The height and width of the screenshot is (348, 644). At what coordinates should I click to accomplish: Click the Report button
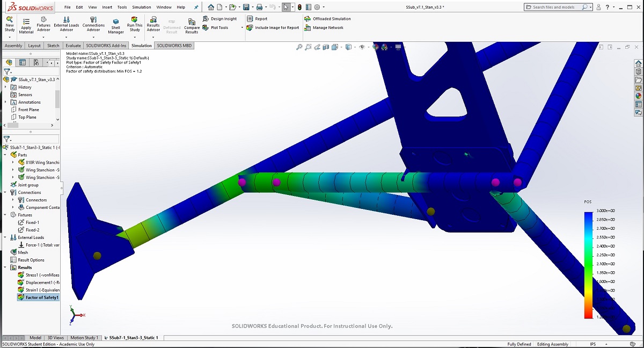click(x=257, y=19)
